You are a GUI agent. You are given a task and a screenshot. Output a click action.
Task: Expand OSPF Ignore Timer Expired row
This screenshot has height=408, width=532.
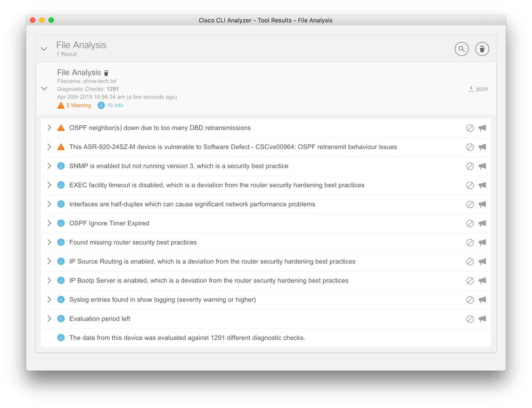click(x=49, y=223)
